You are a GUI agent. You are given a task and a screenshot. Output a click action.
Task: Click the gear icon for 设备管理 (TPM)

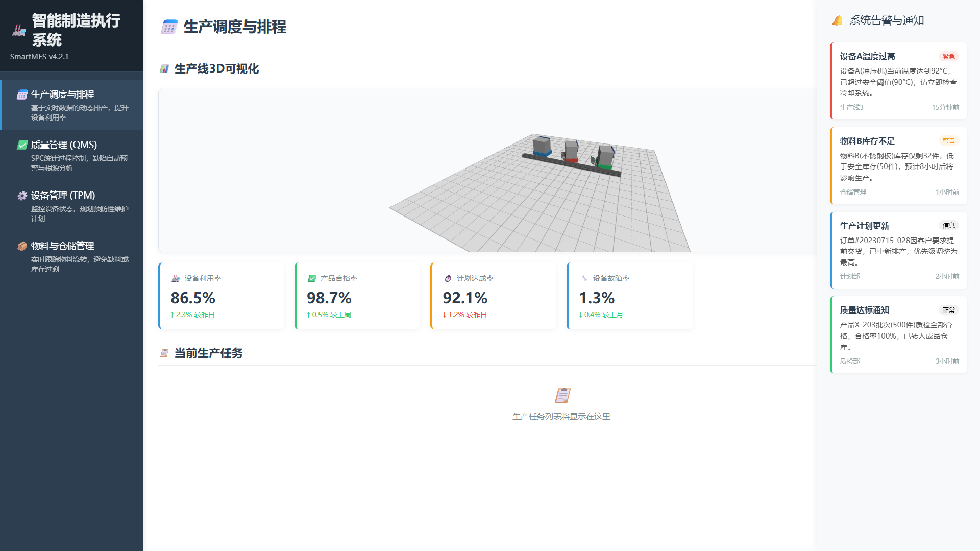pos(22,196)
